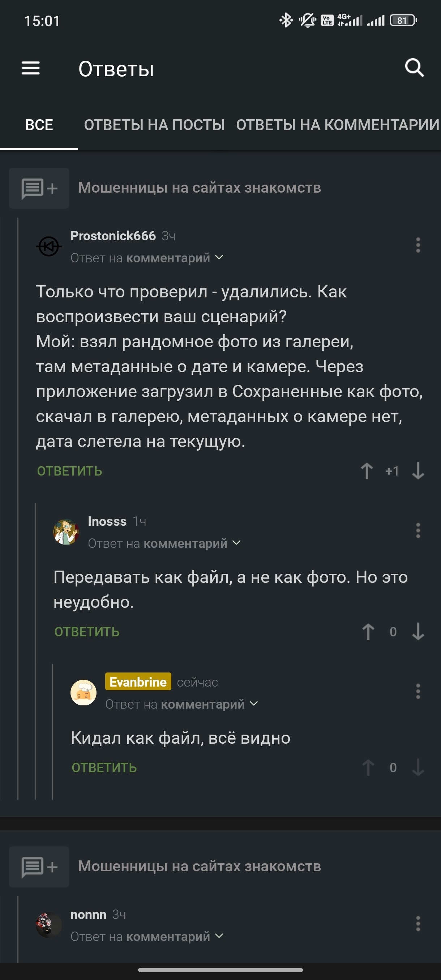Open Prostonick666's profile avatar
This screenshot has height=980, width=441.
click(49, 246)
